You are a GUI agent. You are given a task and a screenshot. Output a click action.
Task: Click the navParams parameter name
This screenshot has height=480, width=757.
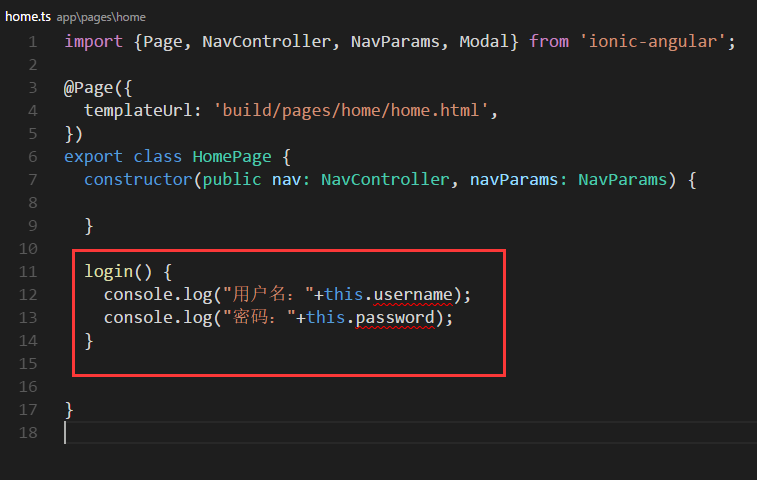[x=514, y=180]
